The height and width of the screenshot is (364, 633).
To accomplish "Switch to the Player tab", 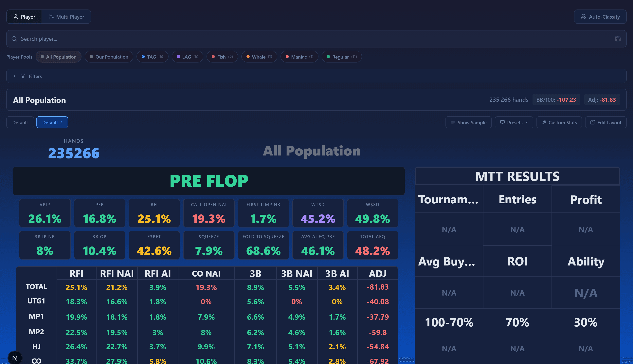I will point(24,17).
